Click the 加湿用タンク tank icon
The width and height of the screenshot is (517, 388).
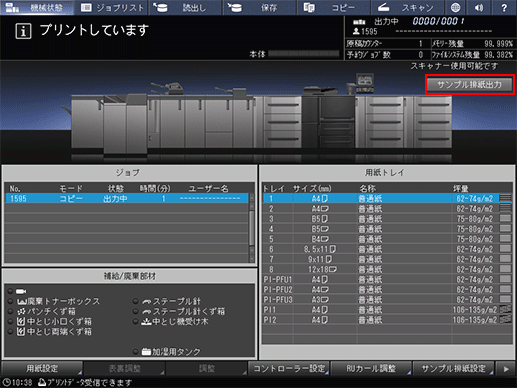point(146,352)
